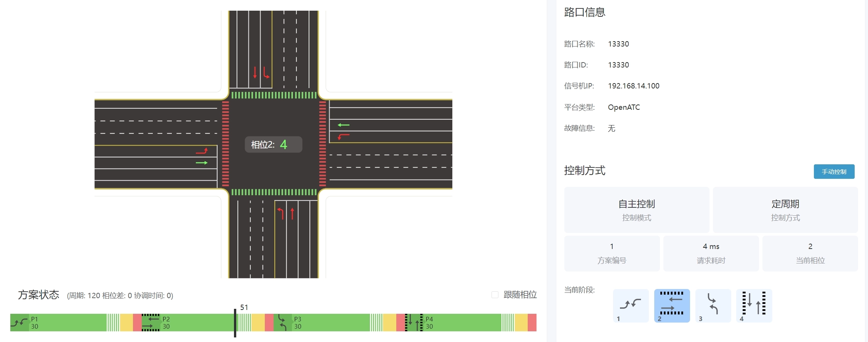Click the 当前相位 card showing 2

[x=810, y=253]
